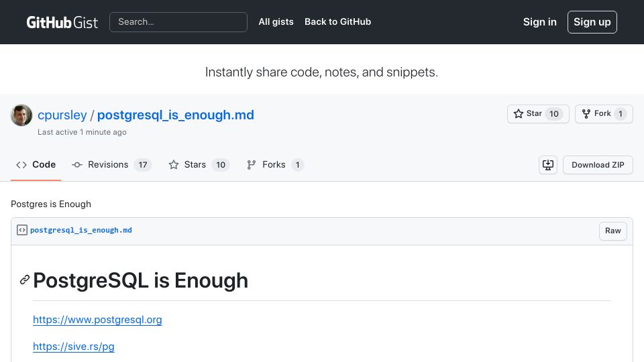Click Sign in link

[539, 22]
